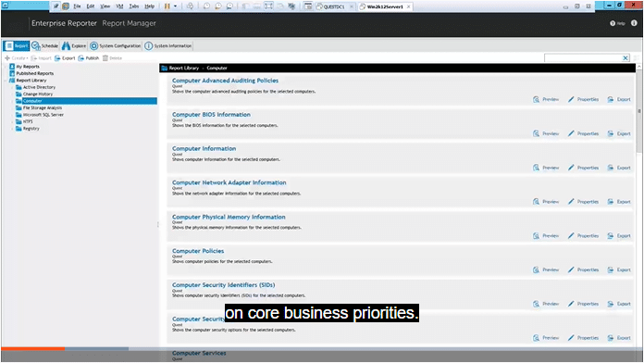Screen dimensions: 644x363
Task: Edit Properties of Computer Advanced Auditing Policies
Action: pyautogui.click(x=583, y=99)
